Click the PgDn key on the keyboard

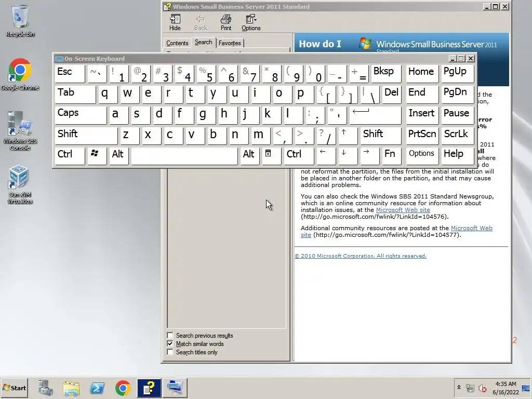click(x=457, y=95)
